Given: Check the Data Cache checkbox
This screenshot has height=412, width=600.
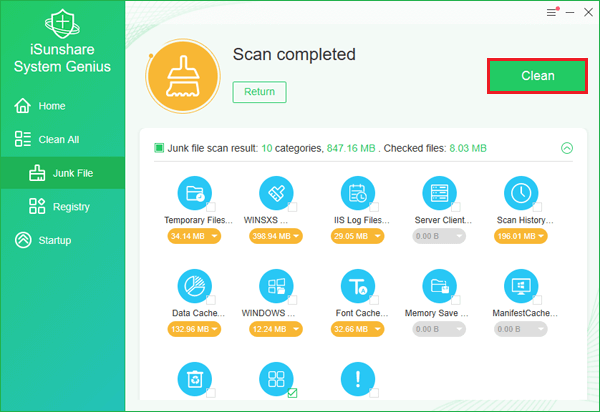Looking at the screenshot, I should point(211,300).
